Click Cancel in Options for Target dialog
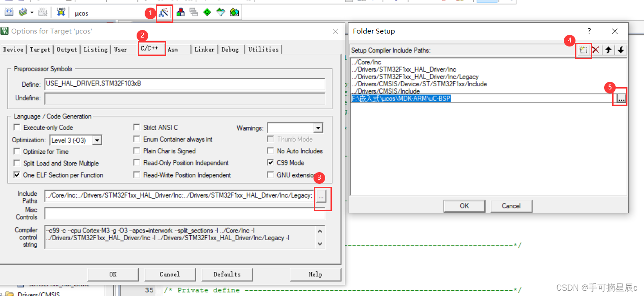 170,274
